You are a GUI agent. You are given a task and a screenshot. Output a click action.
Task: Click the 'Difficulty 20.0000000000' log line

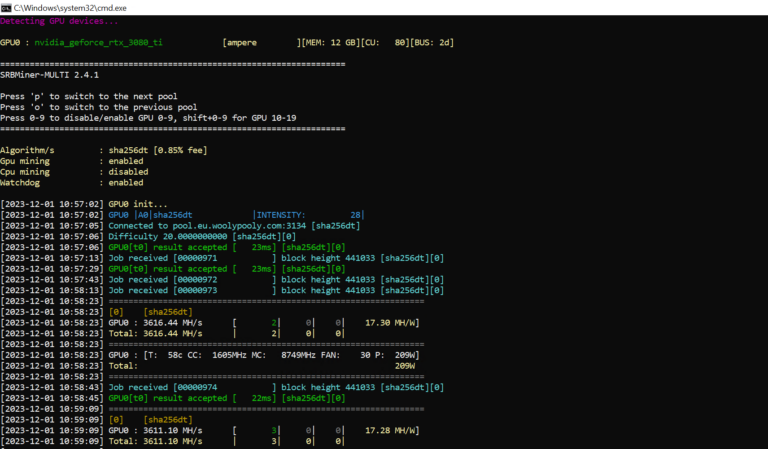[x=170, y=236]
